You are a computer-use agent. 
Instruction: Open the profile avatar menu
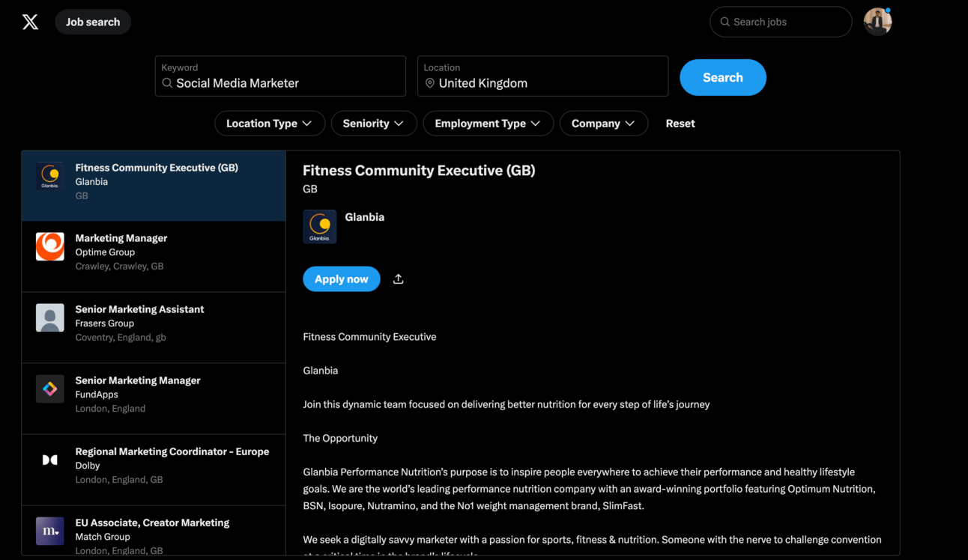pos(877,22)
